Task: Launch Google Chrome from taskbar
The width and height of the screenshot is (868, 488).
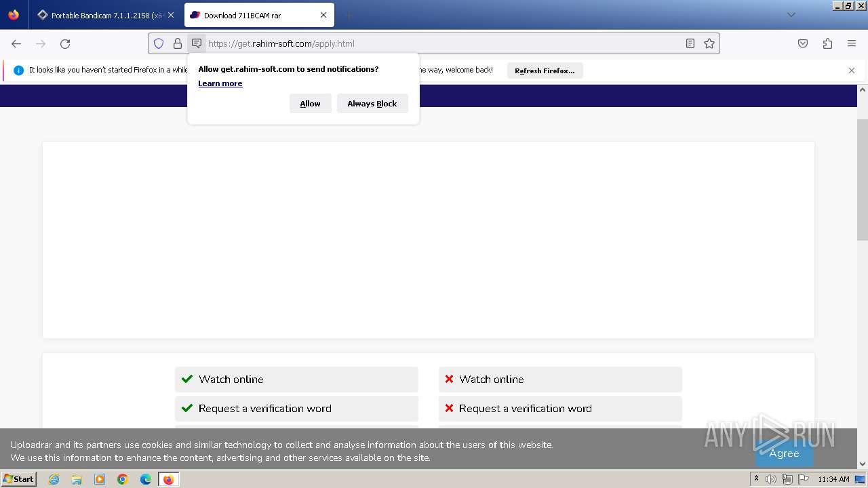Action: pyautogui.click(x=123, y=479)
